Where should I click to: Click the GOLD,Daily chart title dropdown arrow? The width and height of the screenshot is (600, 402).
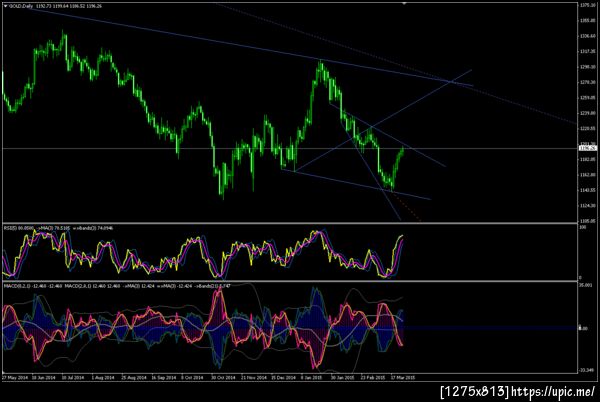coord(5,6)
